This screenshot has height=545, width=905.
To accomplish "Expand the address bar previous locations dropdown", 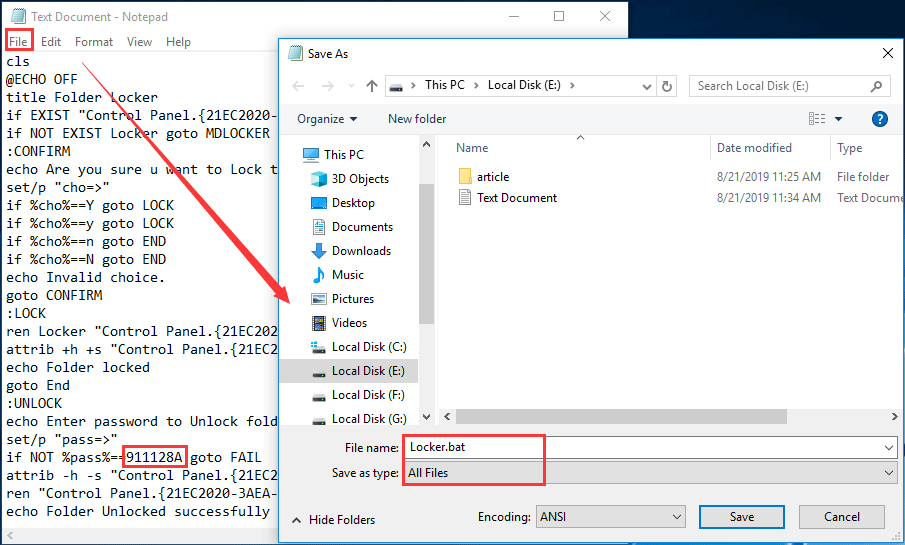I will click(646, 87).
